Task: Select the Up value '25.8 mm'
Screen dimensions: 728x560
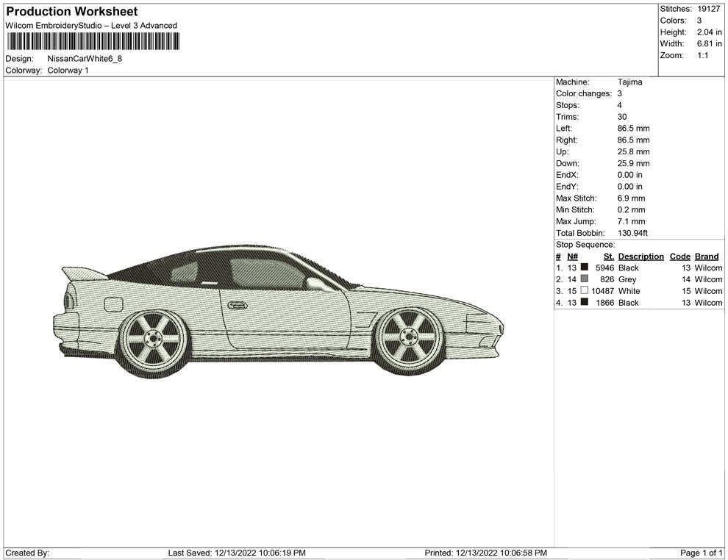Action: pos(634,151)
